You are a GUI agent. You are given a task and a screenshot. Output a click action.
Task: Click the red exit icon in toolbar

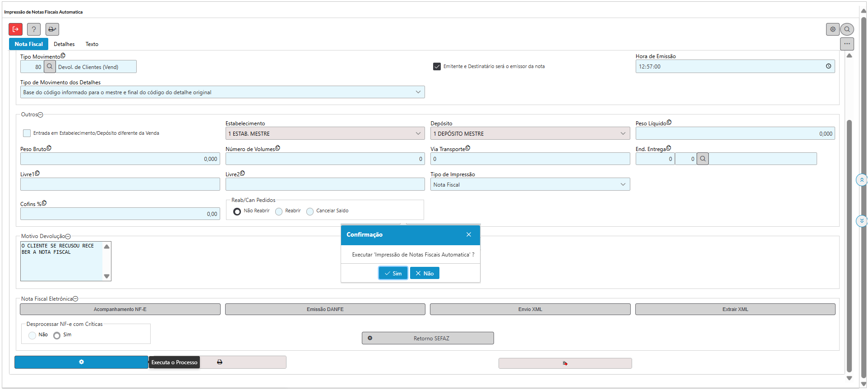(x=15, y=29)
